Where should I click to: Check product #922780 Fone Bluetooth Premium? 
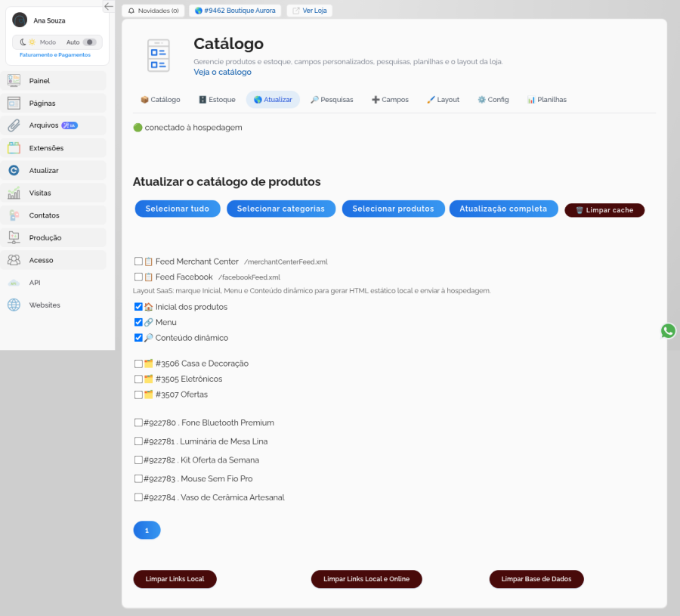(x=138, y=423)
